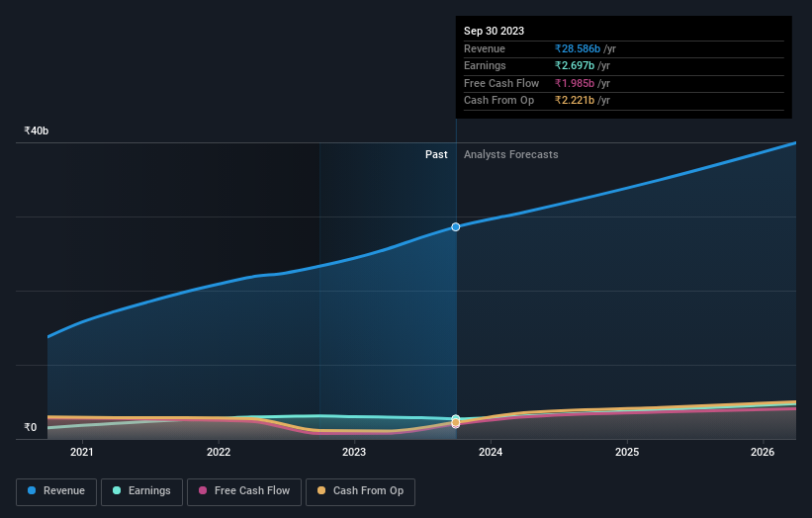Toggle the Earnings series legend button
This screenshot has width=812, height=518.
click(x=141, y=491)
